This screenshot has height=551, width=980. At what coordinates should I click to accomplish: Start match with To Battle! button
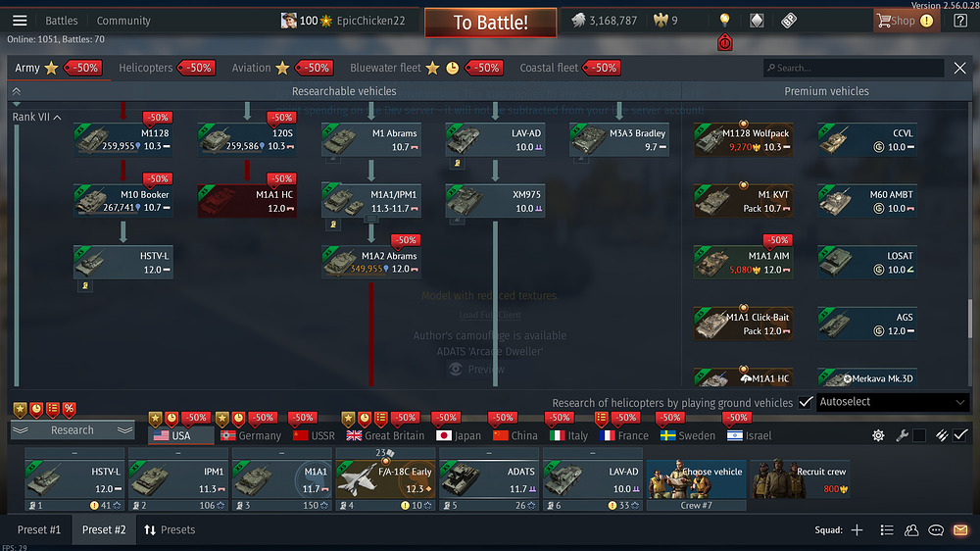491,23
